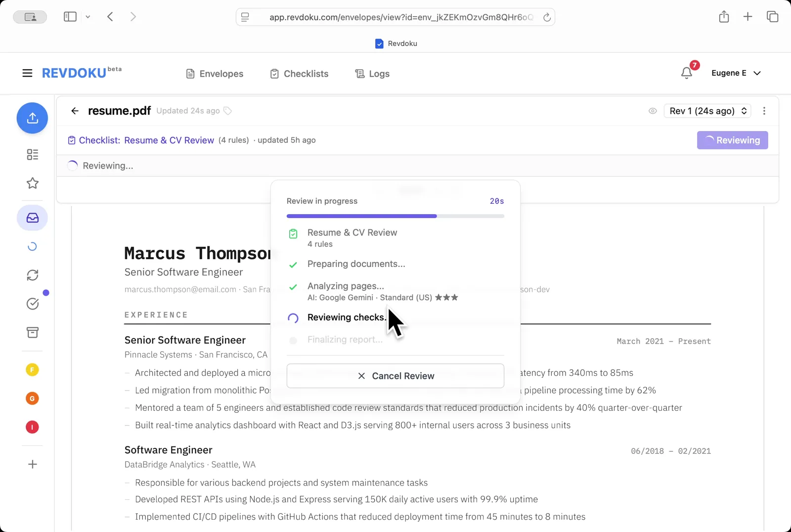Toggle the Reviewing status badge
The width and height of the screenshot is (791, 532).
click(732, 140)
